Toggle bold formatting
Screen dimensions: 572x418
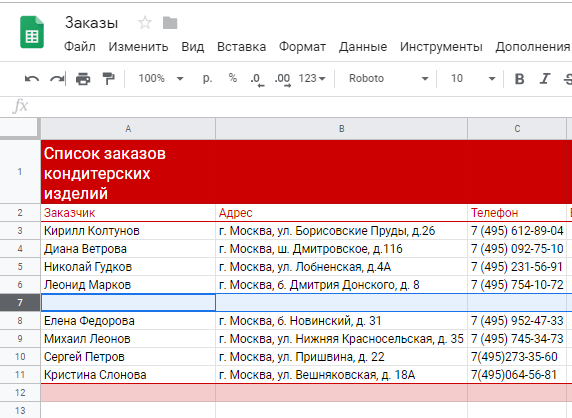pyautogui.click(x=519, y=79)
